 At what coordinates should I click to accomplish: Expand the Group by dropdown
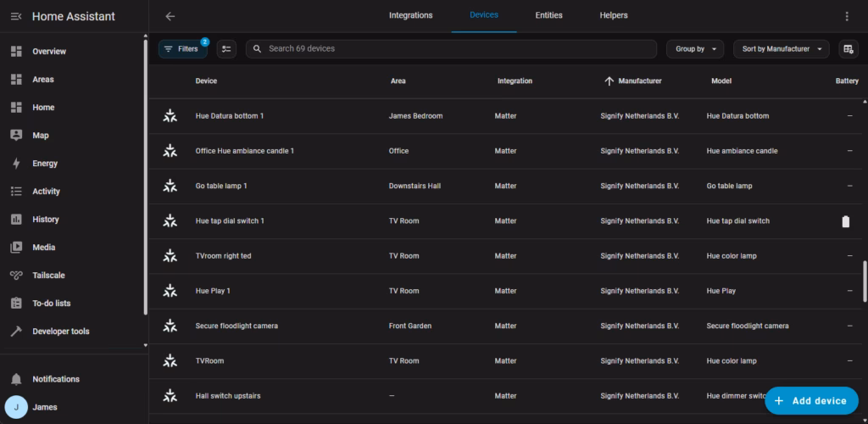[x=695, y=49]
